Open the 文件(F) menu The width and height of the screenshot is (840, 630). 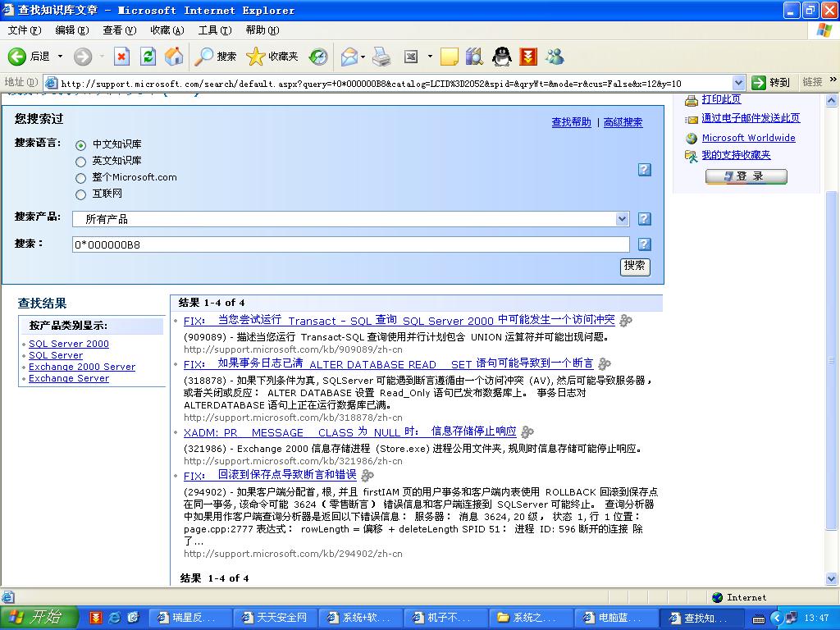coord(24,30)
